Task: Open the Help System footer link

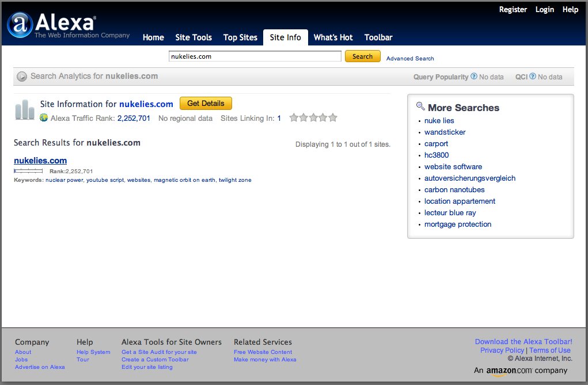Action: coord(93,352)
